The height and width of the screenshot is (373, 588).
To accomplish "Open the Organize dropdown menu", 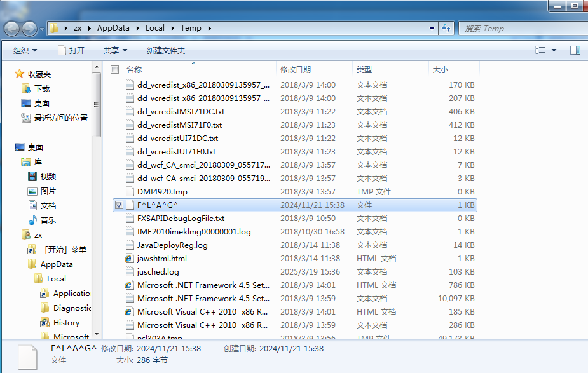I will pyautogui.click(x=25, y=50).
